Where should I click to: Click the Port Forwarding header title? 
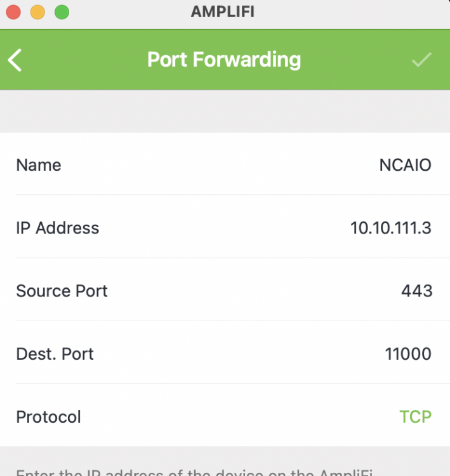pyautogui.click(x=224, y=60)
